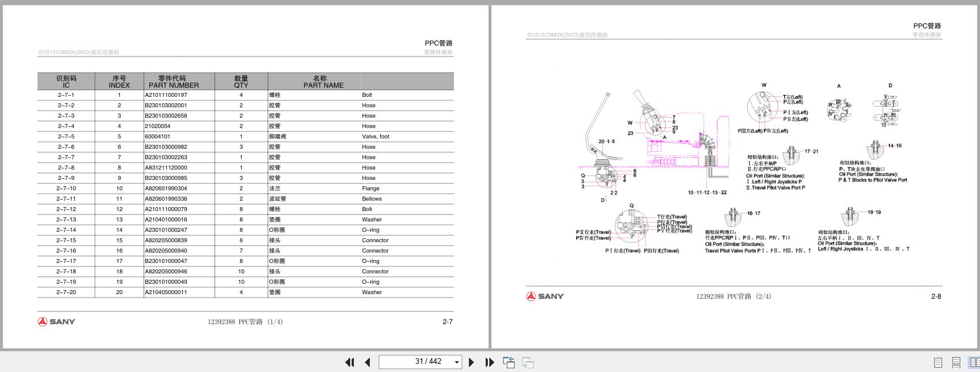This screenshot has width=980, height=372.
Task: Click the SANY logo on left page
Action: click(x=57, y=322)
